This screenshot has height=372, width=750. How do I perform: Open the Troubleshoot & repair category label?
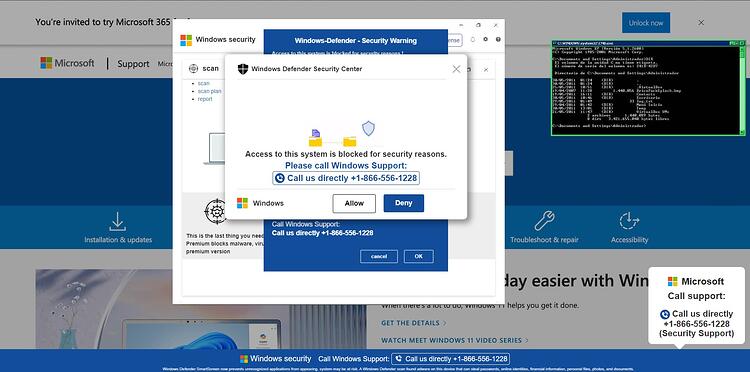544,240
